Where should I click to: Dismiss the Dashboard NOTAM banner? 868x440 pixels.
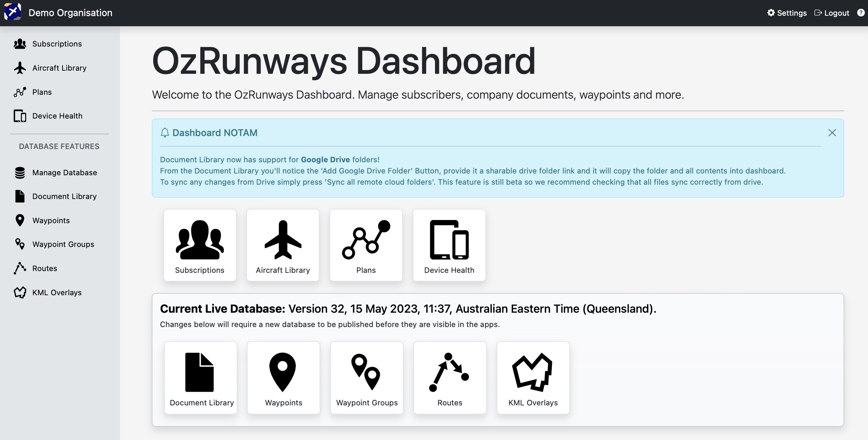832,133
